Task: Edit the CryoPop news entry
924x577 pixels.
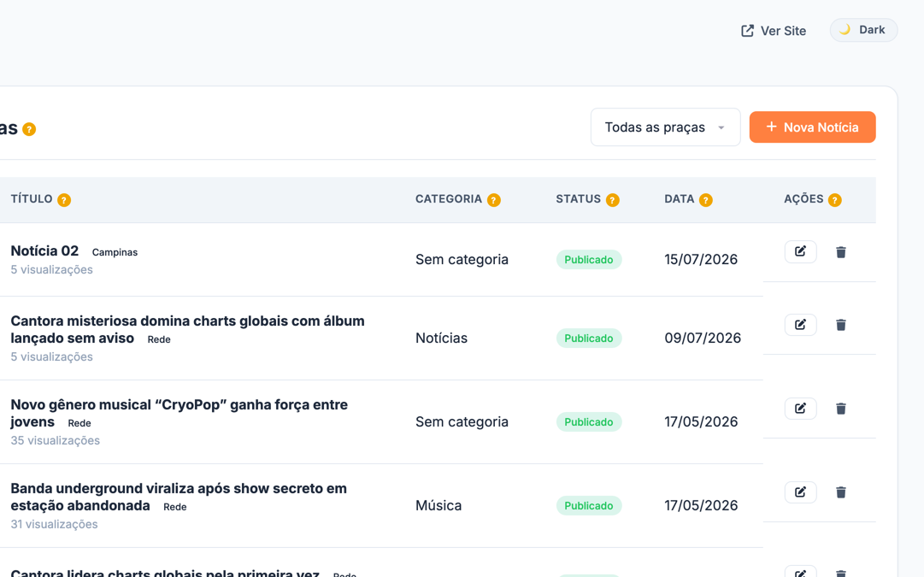Action: 800,409
